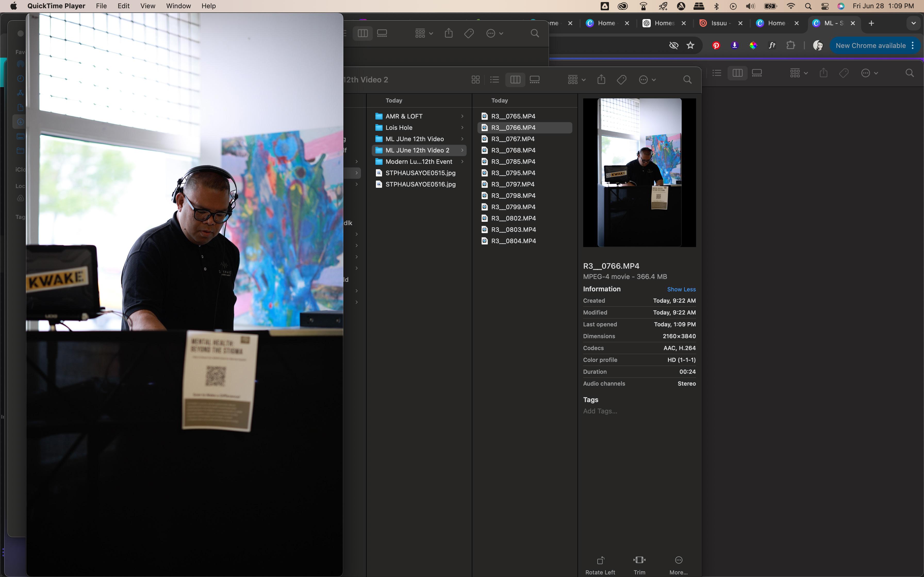Image resolution: width=924 pixels, height=577 pixels.
Task: Switch Finder to icon view
Action: pos(475,79)
